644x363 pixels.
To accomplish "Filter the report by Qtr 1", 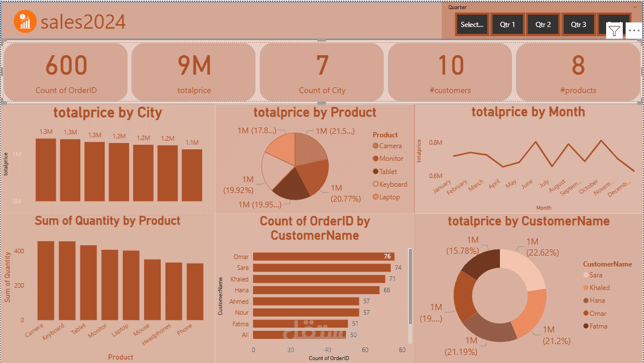I will (507, 25).
